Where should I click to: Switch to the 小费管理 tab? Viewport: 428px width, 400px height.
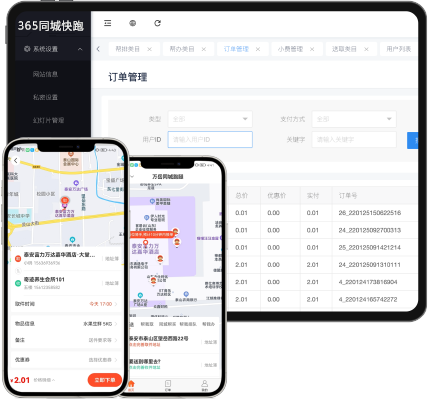[290, 49]
